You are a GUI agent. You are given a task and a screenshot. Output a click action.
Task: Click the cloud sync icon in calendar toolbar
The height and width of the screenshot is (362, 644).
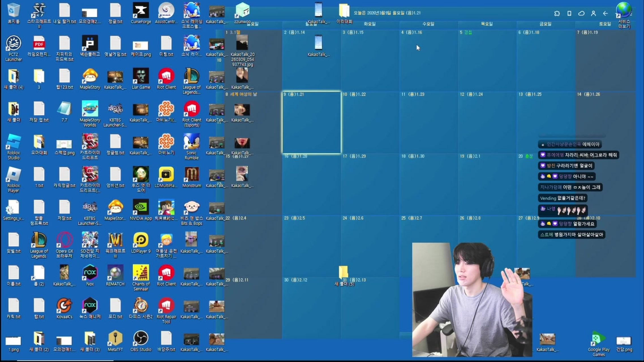[x=581, y=13]
